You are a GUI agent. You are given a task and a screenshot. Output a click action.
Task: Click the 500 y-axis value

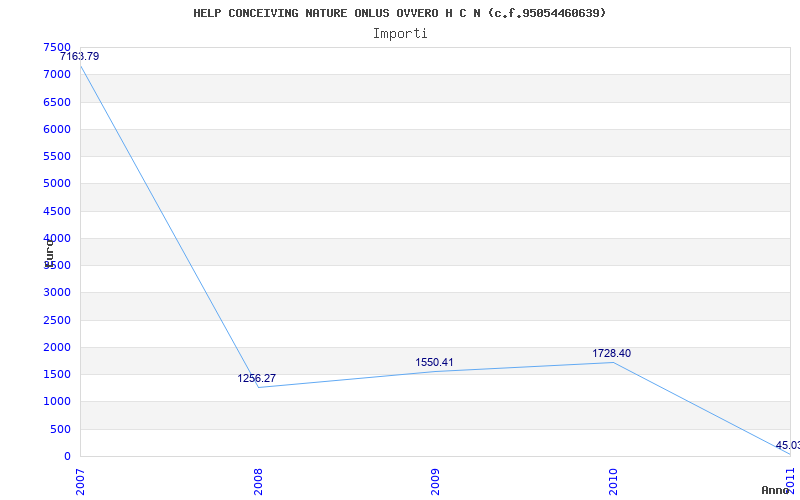[x=61, y=430]
